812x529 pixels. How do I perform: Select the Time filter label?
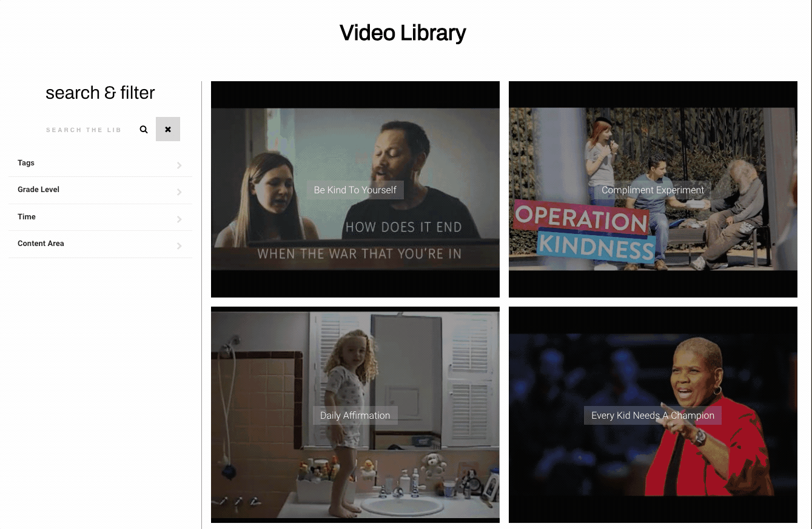(27, 217)
